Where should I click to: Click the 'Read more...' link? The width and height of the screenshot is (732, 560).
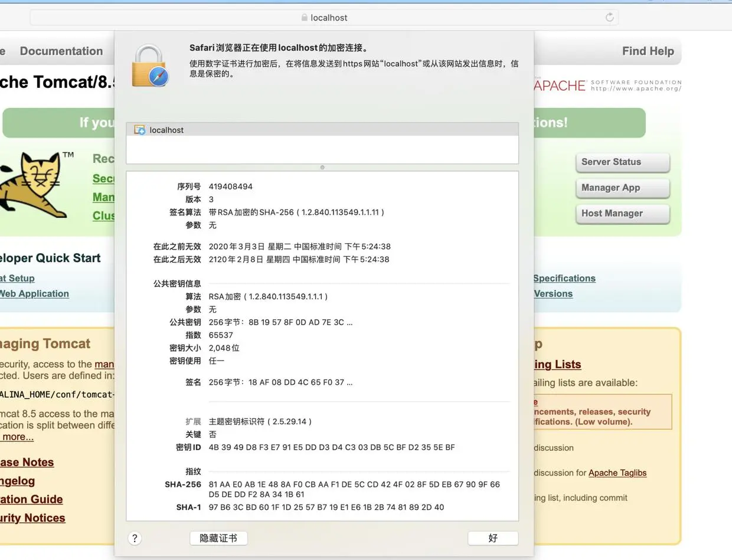(17, 437)
